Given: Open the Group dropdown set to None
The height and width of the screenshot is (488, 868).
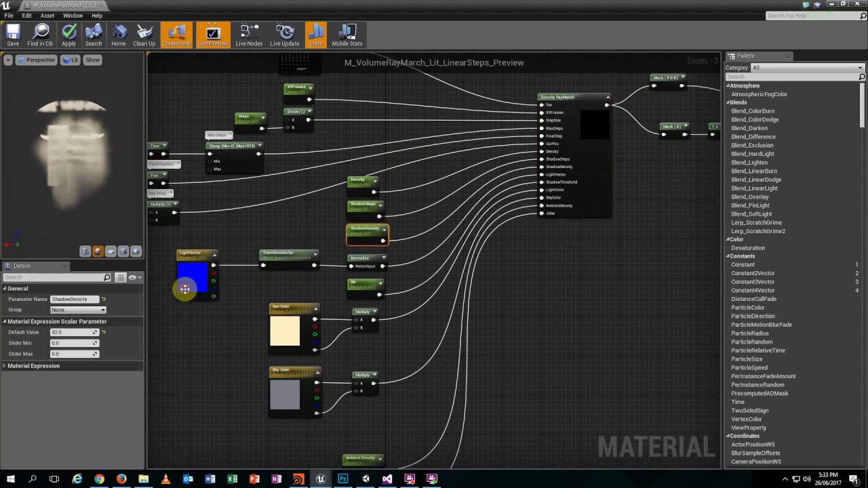Looking at the screenshot, I should [x=78, y=310].
